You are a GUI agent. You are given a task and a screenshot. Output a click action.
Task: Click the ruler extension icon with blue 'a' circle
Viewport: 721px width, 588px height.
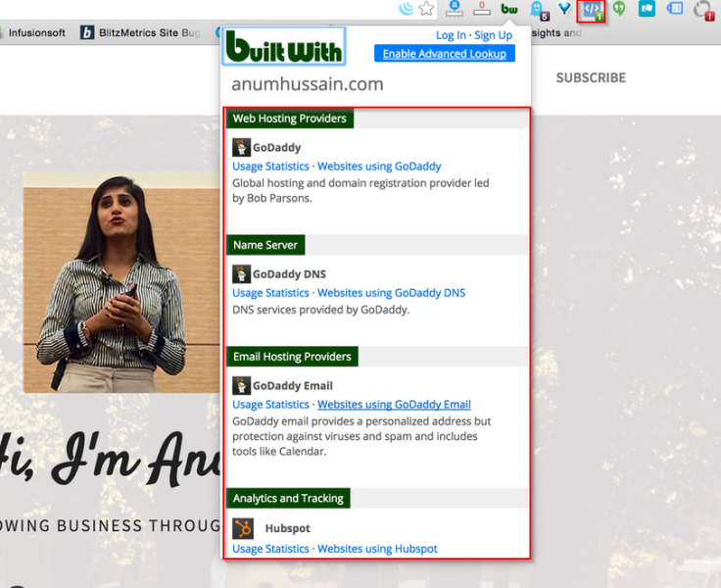pos(454,8)
